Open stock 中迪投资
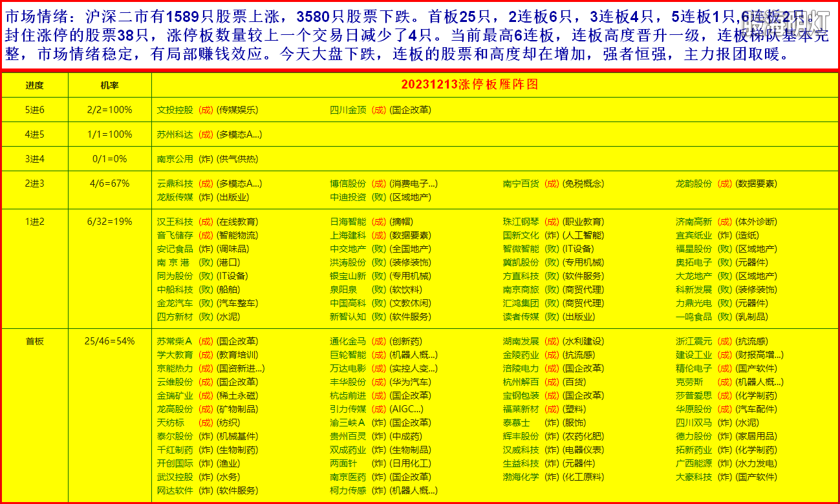This screenshot has width=840, height=504. coord(348,197)
